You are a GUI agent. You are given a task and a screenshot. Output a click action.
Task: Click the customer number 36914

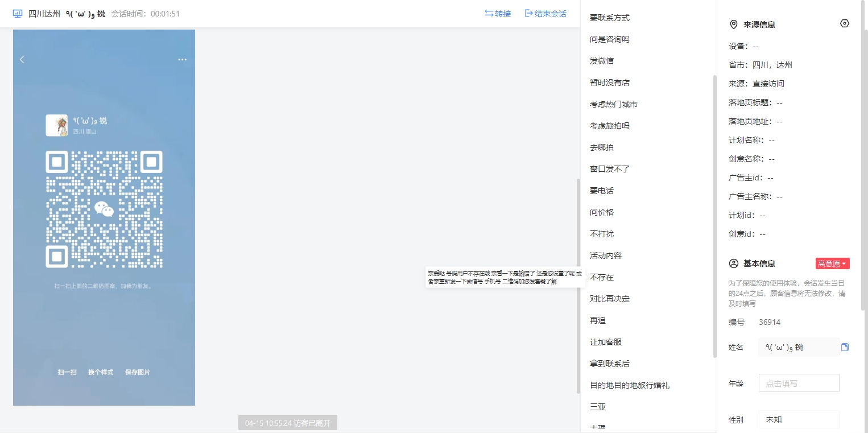(x=770, y=322)
